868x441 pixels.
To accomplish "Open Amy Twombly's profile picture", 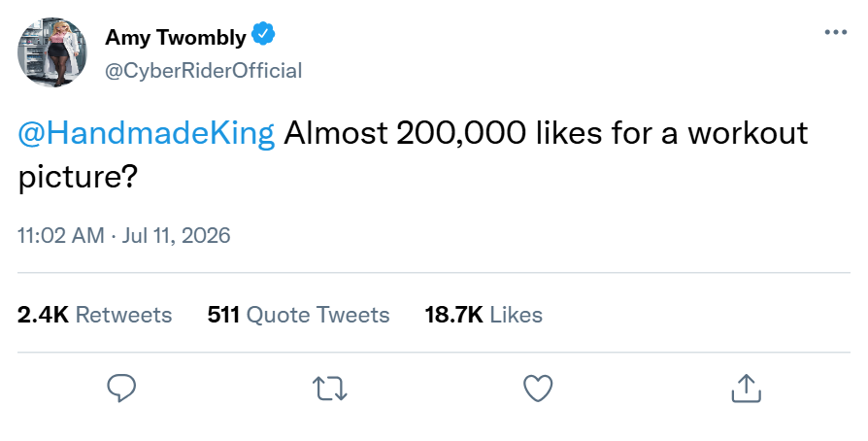I will point(52,52).
